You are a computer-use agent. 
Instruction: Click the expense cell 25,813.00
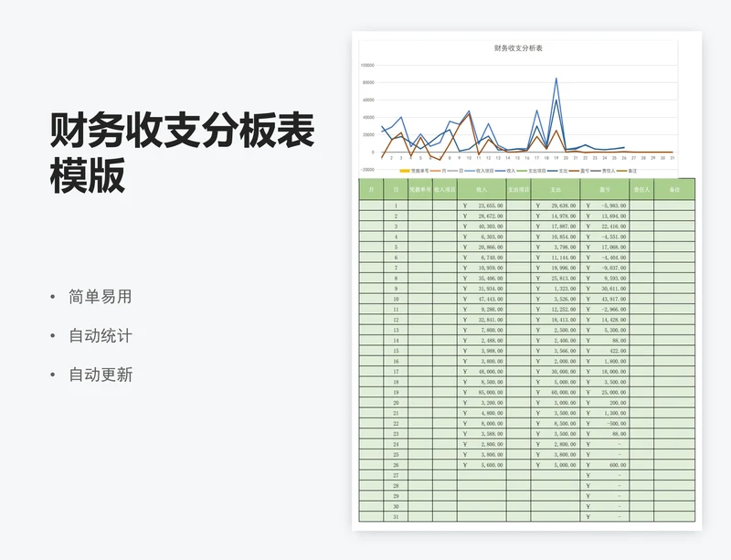coord(556,279)
